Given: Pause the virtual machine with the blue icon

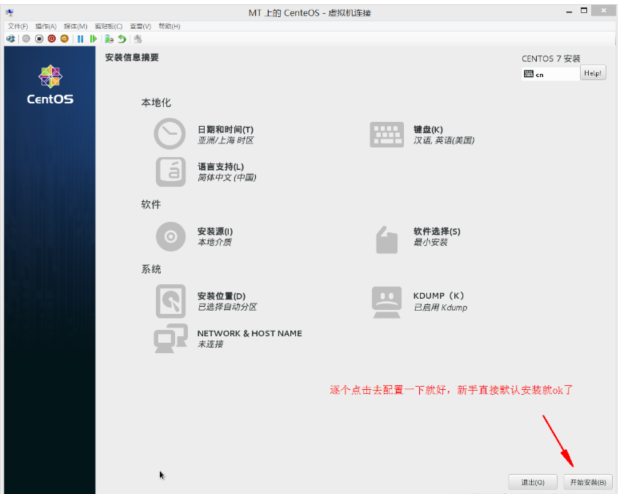Looking at the screenshot, I should coord(80,39).
